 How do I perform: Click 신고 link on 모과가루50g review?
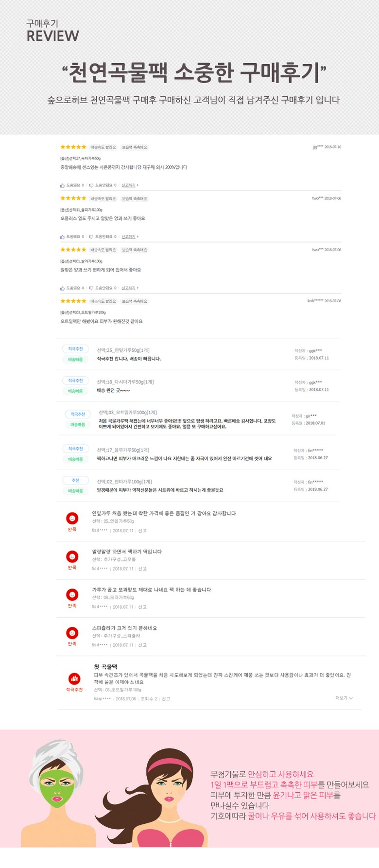coord(142,607)
